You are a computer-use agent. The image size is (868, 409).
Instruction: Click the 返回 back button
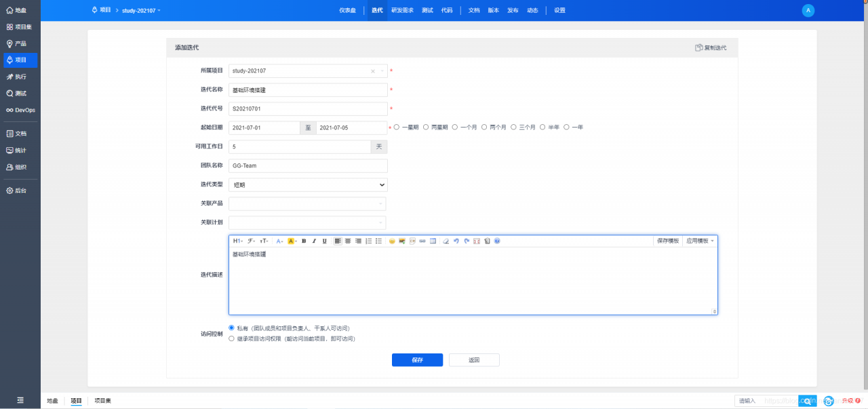(x=474, y=360)
